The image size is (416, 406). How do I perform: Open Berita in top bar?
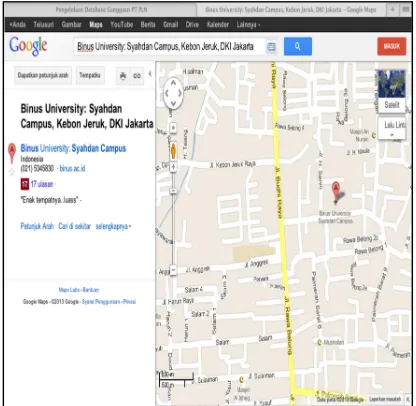[x=148, y=24]
